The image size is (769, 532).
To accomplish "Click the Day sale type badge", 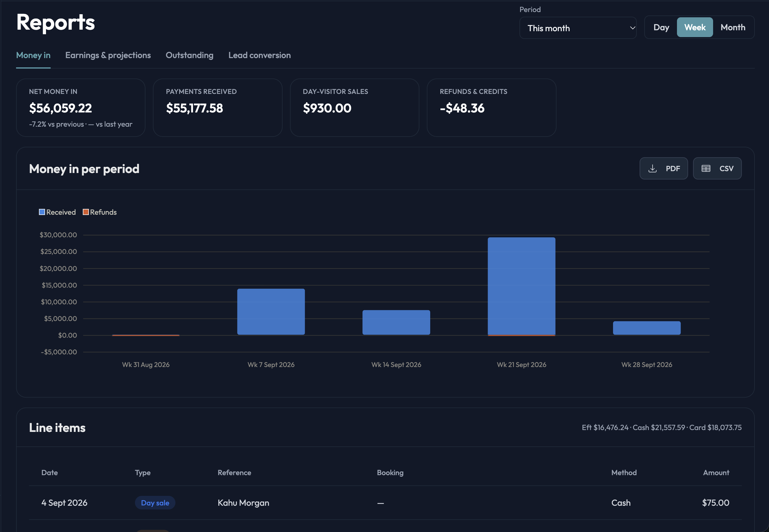I will [155, 503].
